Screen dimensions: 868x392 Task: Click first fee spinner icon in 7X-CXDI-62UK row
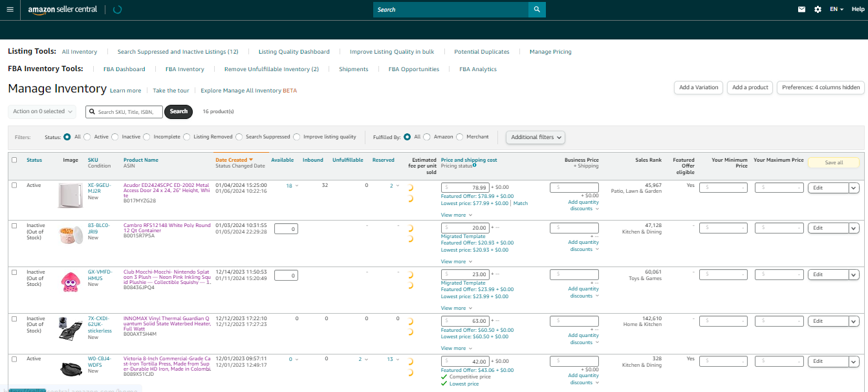pyautogui.click(x=411, y=321)
